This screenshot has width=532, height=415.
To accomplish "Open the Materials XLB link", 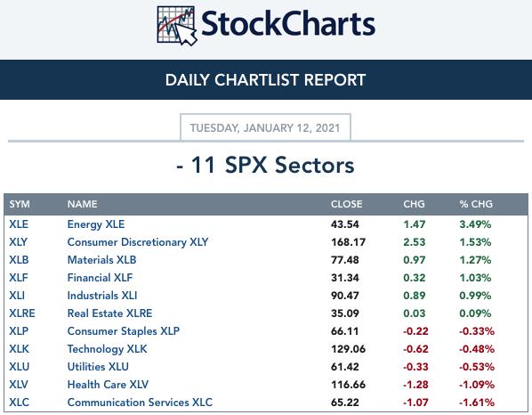I will 101,260.
